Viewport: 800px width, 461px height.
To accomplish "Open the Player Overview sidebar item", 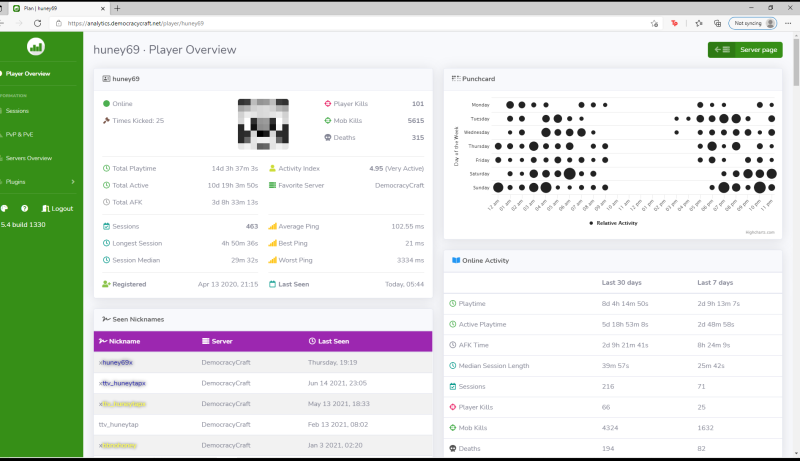I will [x=28, y=73].
